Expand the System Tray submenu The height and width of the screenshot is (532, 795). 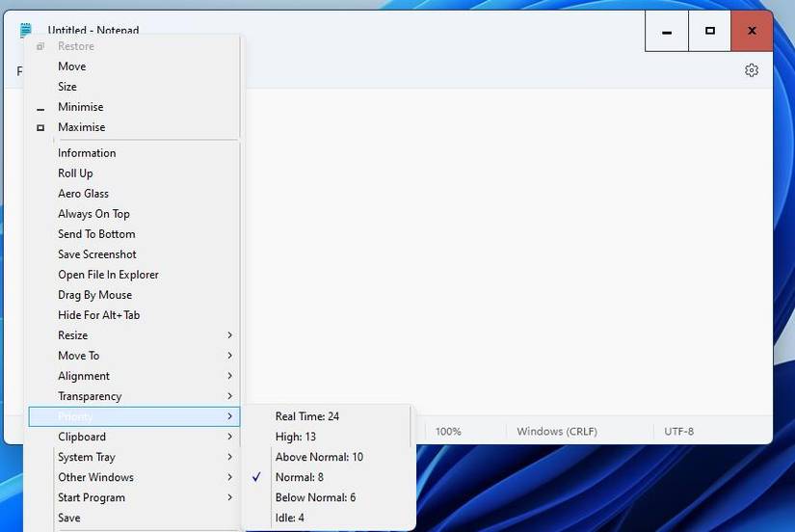coord(134,458)
